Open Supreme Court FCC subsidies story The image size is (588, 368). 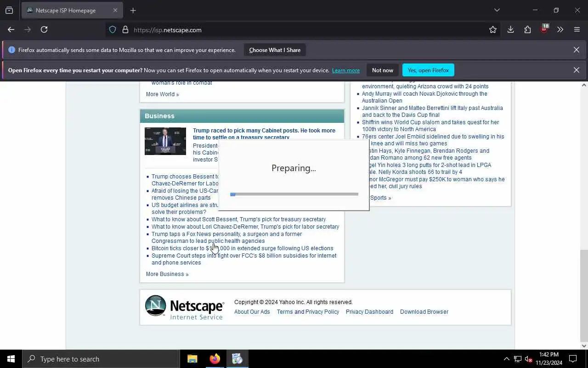[x=244, y=259]
